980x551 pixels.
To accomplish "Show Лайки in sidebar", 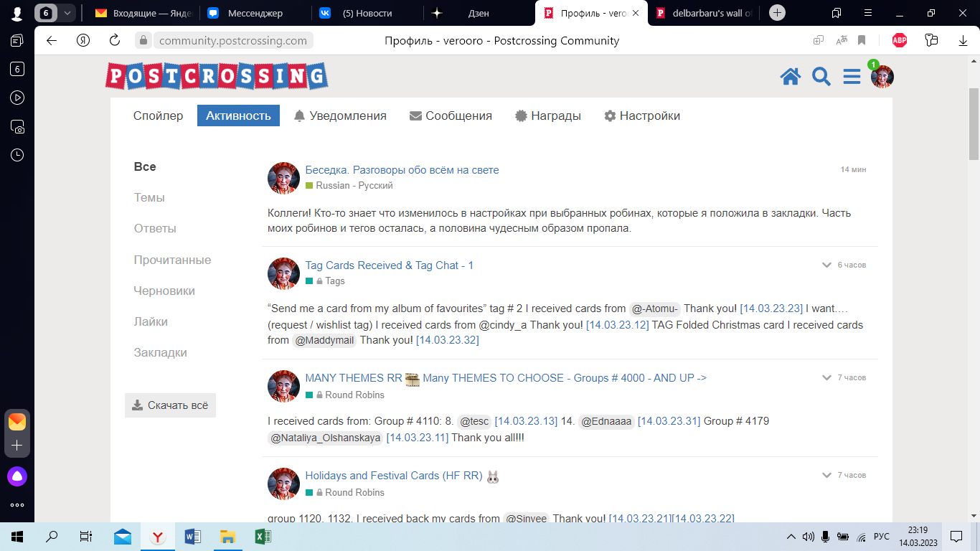I will point(151,321).
